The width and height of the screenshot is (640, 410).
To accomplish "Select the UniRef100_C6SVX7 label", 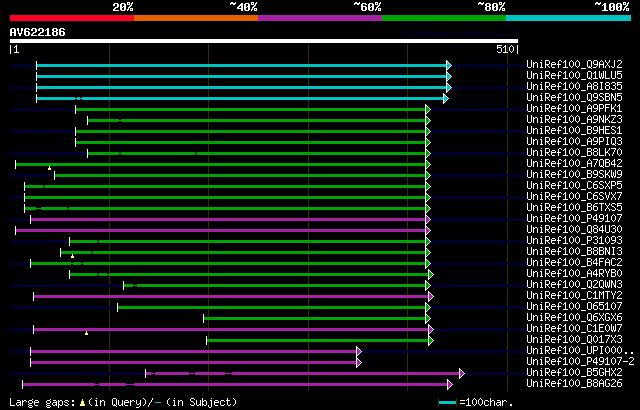I will [574, 196].
